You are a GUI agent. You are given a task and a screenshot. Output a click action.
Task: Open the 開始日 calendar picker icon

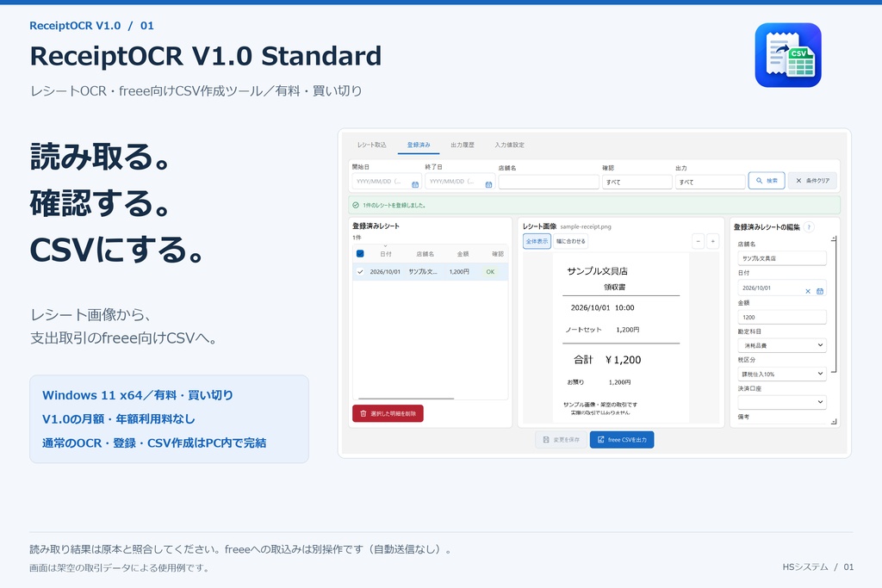tap(415, 184)
